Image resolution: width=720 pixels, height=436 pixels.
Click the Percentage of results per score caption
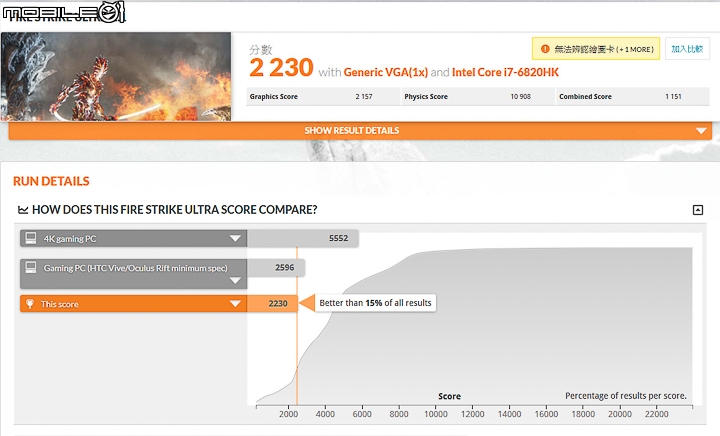(x=626, y=396)
